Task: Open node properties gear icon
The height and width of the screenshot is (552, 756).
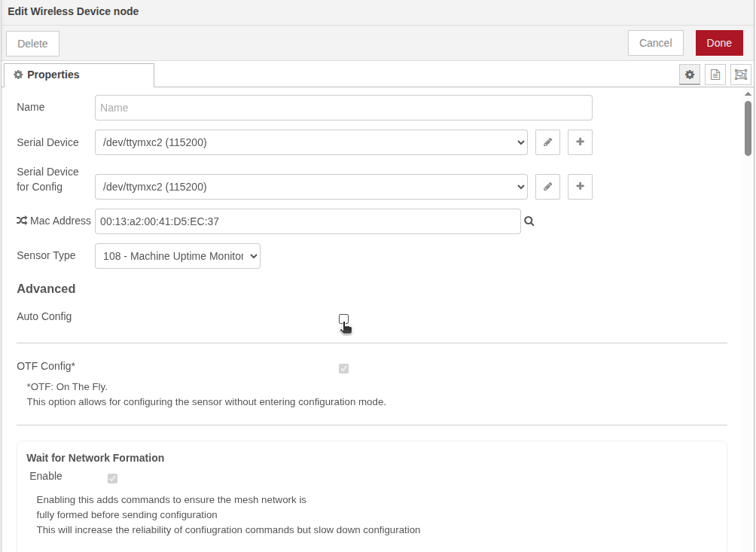Action: click(689, 75)
